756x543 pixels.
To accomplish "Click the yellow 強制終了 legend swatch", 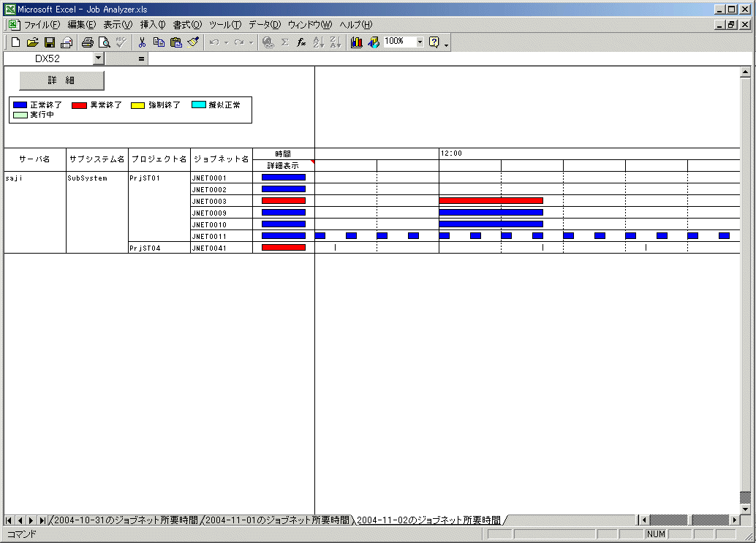I will pyautogui.click(x=138, y=105).
